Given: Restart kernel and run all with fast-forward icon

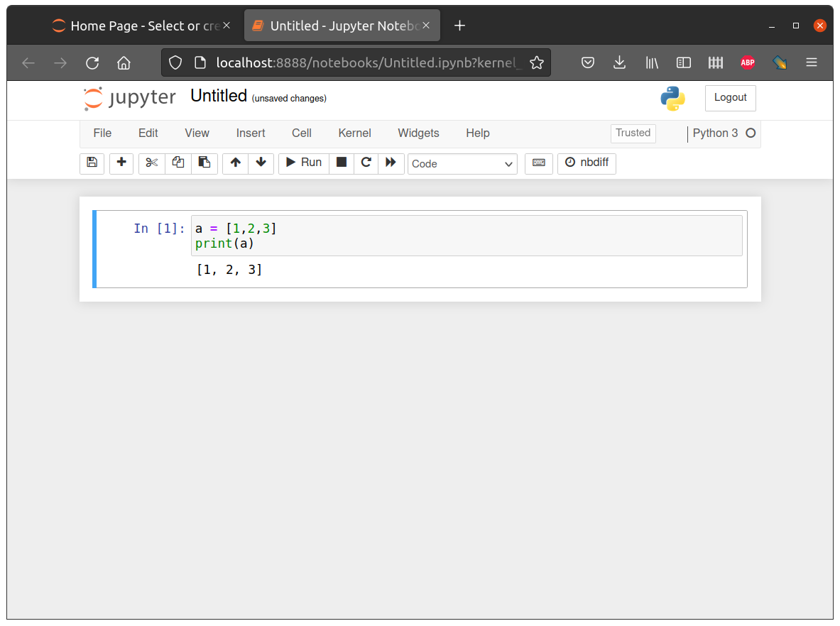Looking at the screenshot, I should (x=391, y=163).
